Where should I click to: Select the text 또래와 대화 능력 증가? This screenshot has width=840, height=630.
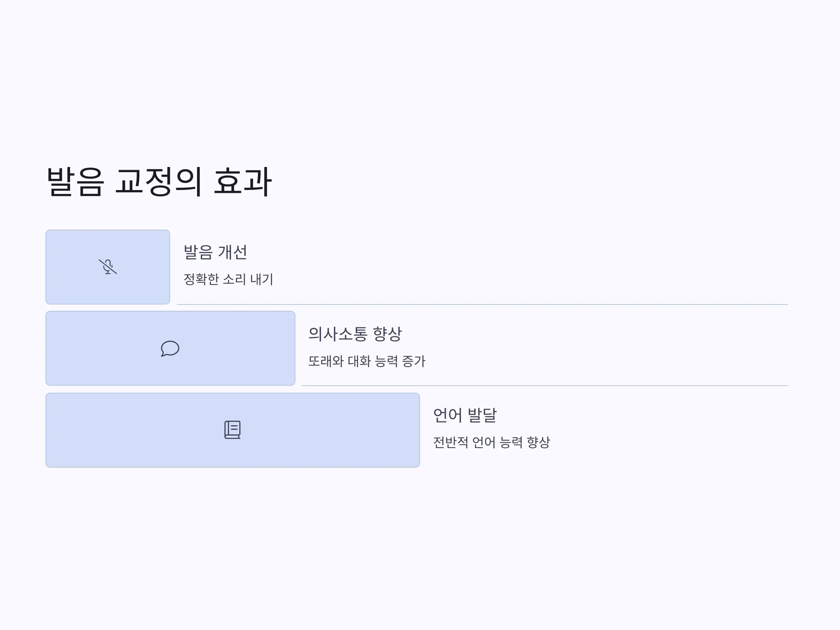[367, 361]
